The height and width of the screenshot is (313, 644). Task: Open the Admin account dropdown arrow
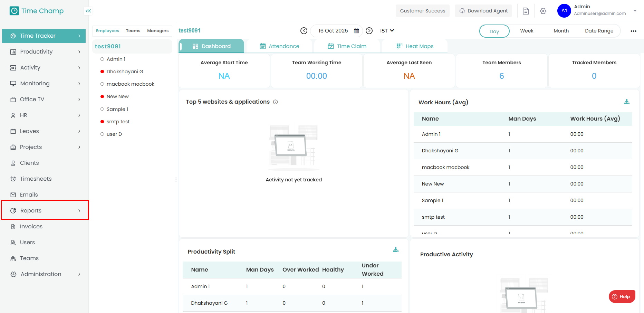click(635, 11)
